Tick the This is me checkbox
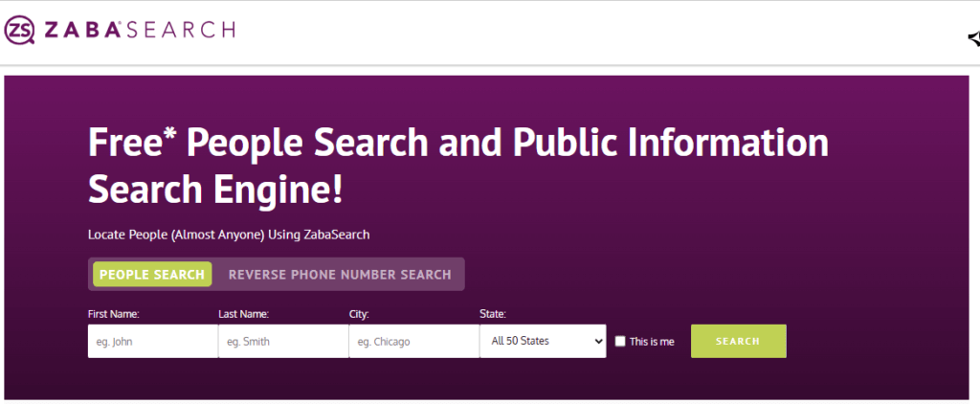Image resolution: width=980 pixels, height=404 pixels. point(620,342)
